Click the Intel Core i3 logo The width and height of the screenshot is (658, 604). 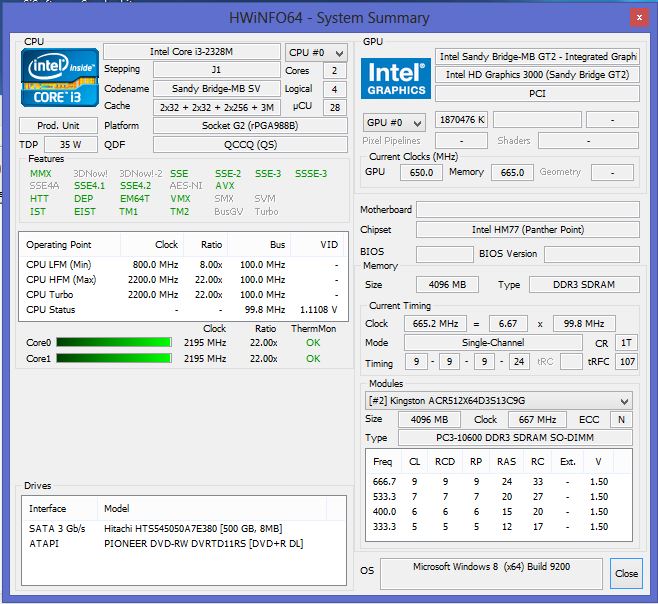click(60, 78)
